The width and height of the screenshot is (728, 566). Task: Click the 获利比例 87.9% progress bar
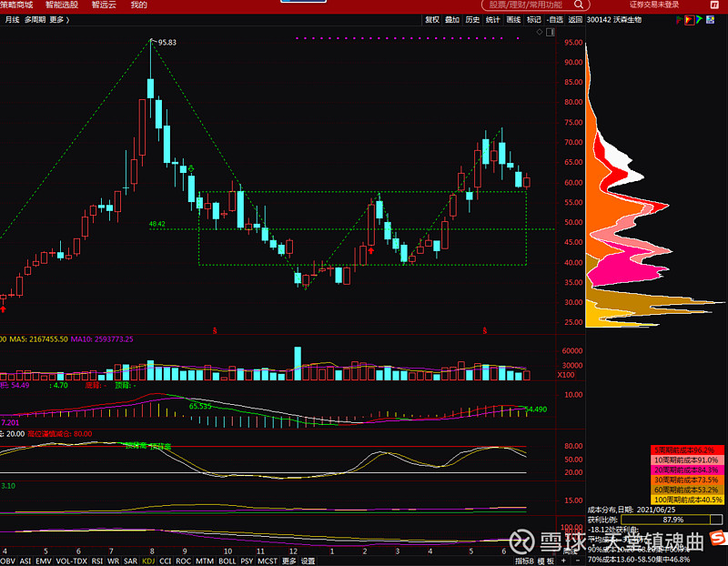point(672,520)
